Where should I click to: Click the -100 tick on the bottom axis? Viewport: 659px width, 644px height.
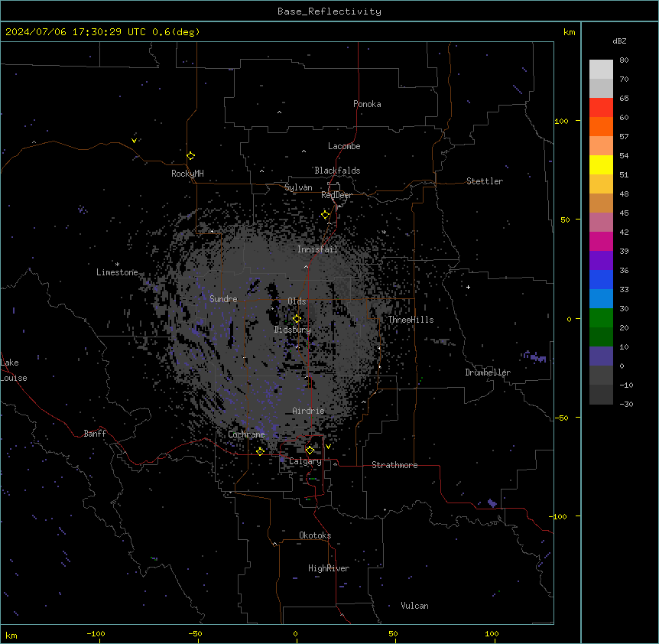96,633
